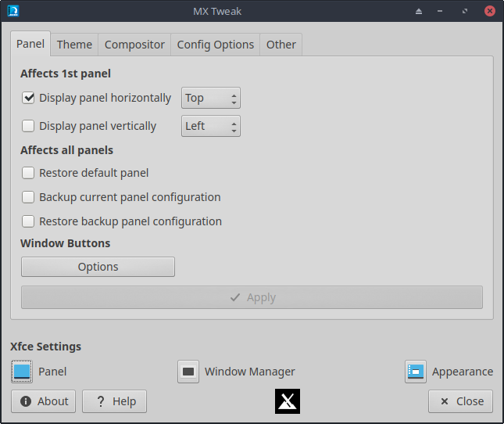Maximize the MX Tweak window
The height and width of the screenshot is (424, 504).
click(x=465, y=11)
